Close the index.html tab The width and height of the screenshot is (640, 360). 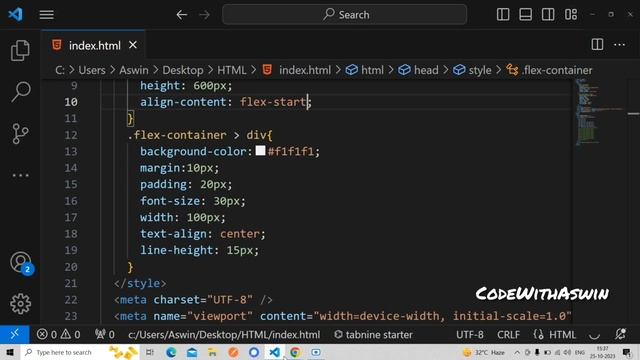coord(133,45)
